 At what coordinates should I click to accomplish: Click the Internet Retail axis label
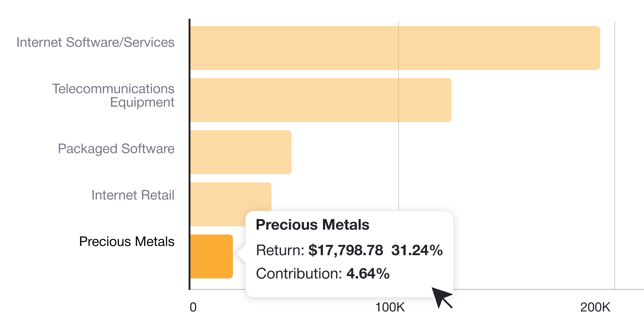click(x=133, y=195)
